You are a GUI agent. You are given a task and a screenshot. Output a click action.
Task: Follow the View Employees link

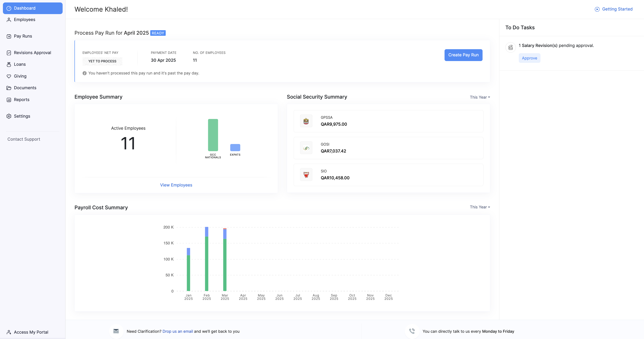[x=176, y=185]
